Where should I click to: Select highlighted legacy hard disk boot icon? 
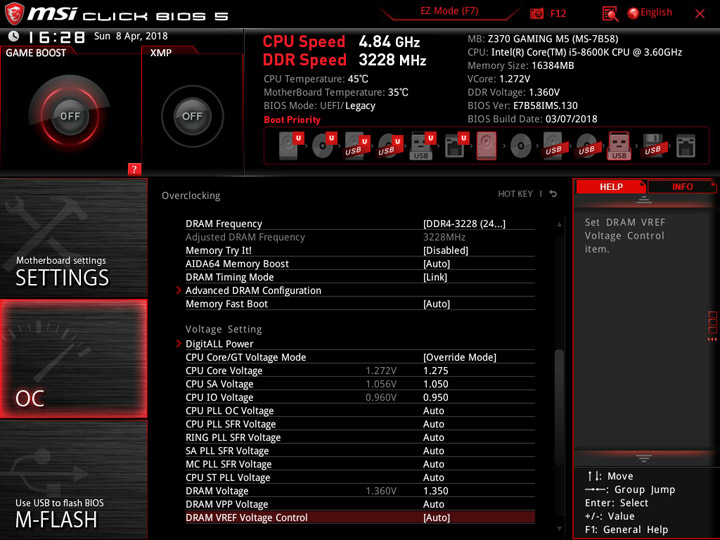coord(486,146)
